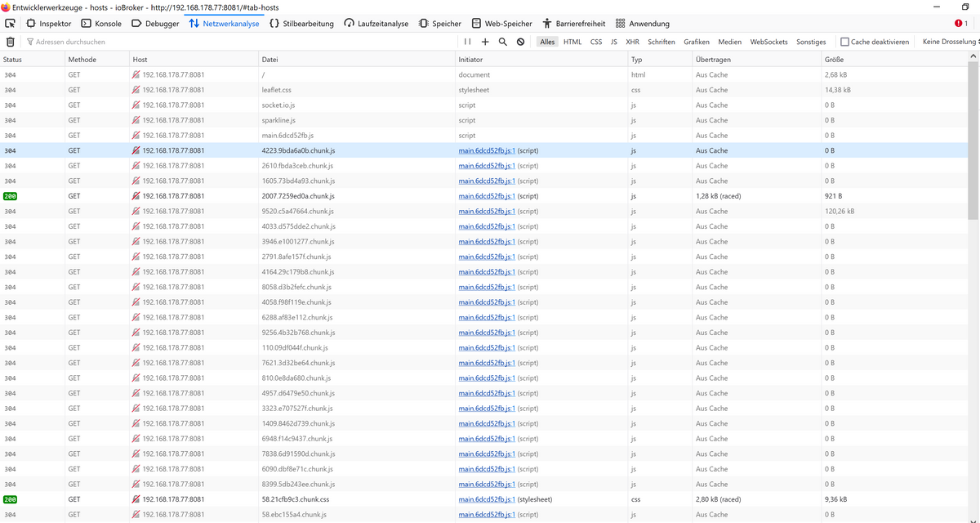Viewport: 980px width, 523px height.
Task: Sort by the Initiator column header
Action: click(x=542, y=60)
